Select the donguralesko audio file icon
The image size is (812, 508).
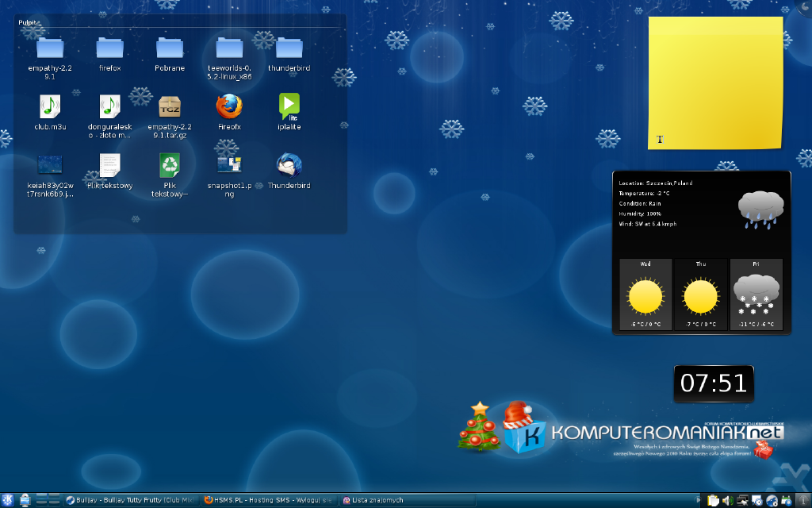(109, 107)
